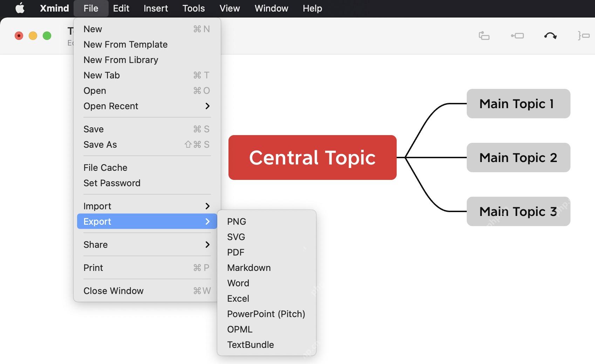This screenshot has height=364, width=595.
Task: Select the Main Topic 3 node
Action: pos(519,211)
